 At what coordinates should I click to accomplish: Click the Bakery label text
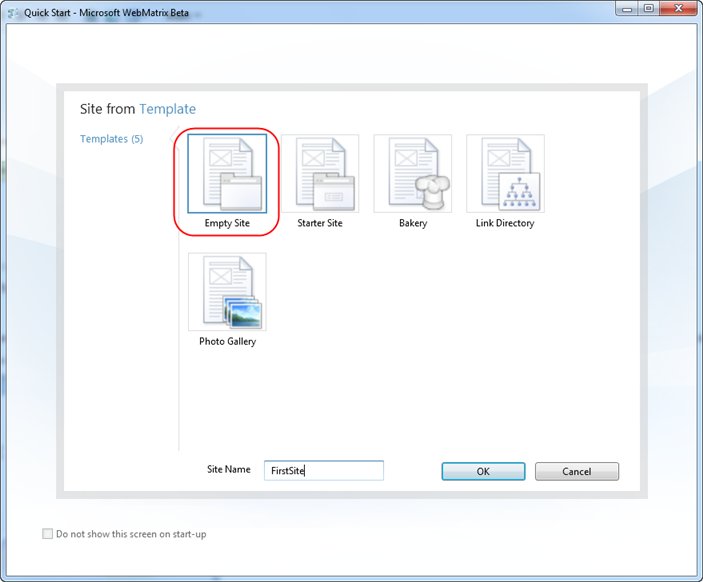click(x=413, y=223)
